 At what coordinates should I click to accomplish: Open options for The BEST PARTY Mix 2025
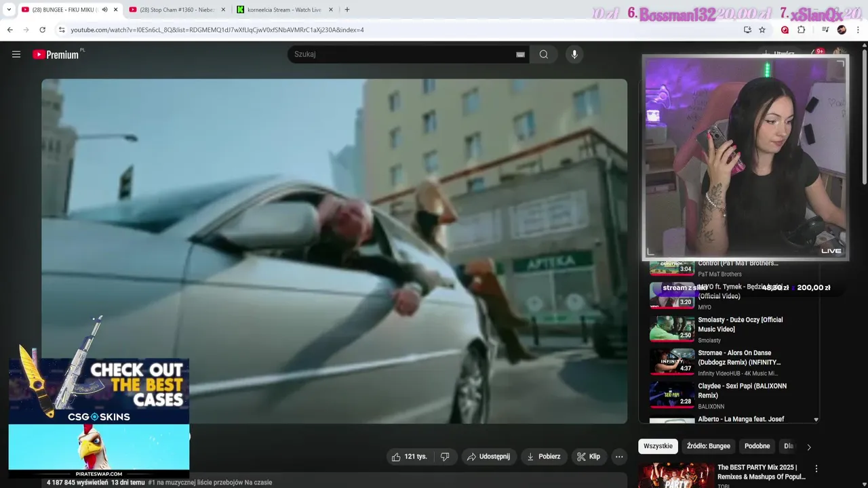816,468
